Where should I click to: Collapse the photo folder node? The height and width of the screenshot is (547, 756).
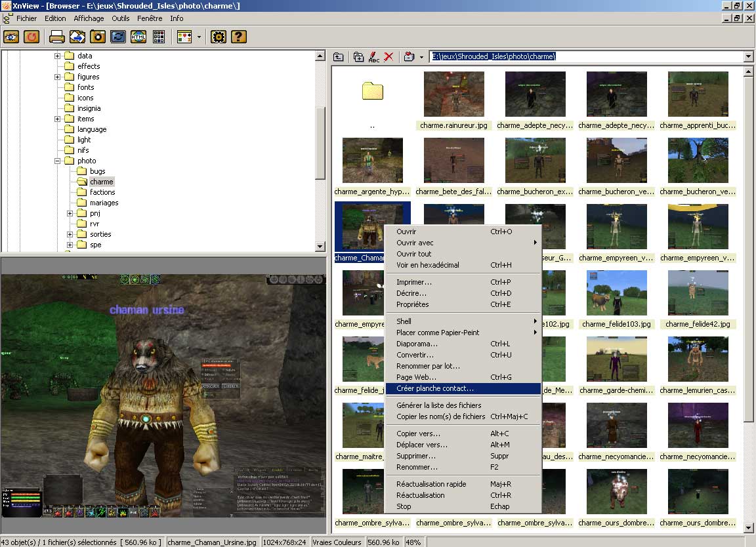coord(57,161)
